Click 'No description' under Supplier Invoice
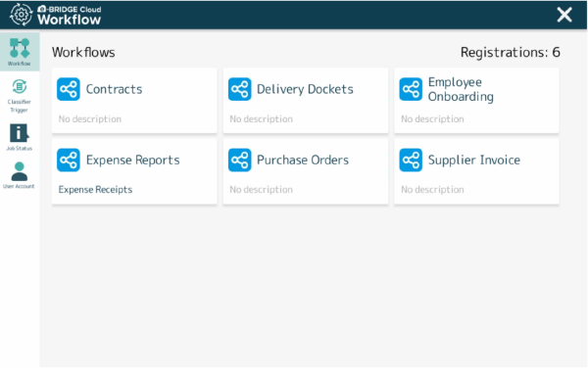The image size is (588, 368). point(432,190)
